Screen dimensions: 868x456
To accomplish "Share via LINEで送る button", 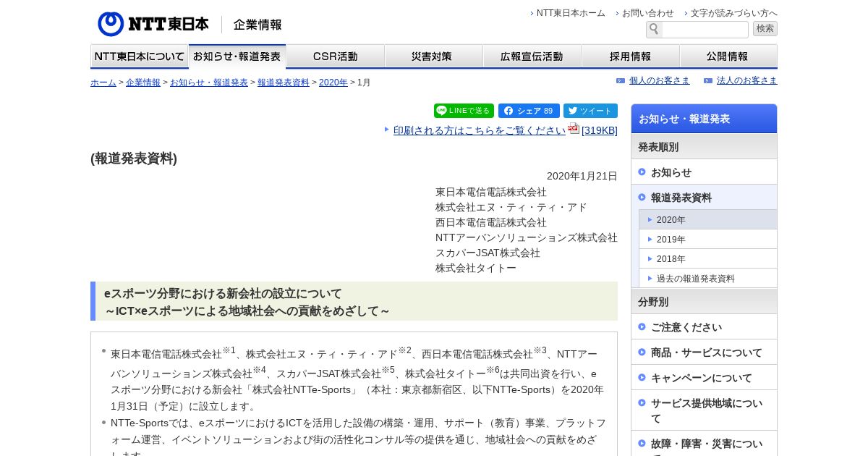I will coord(464,111).
